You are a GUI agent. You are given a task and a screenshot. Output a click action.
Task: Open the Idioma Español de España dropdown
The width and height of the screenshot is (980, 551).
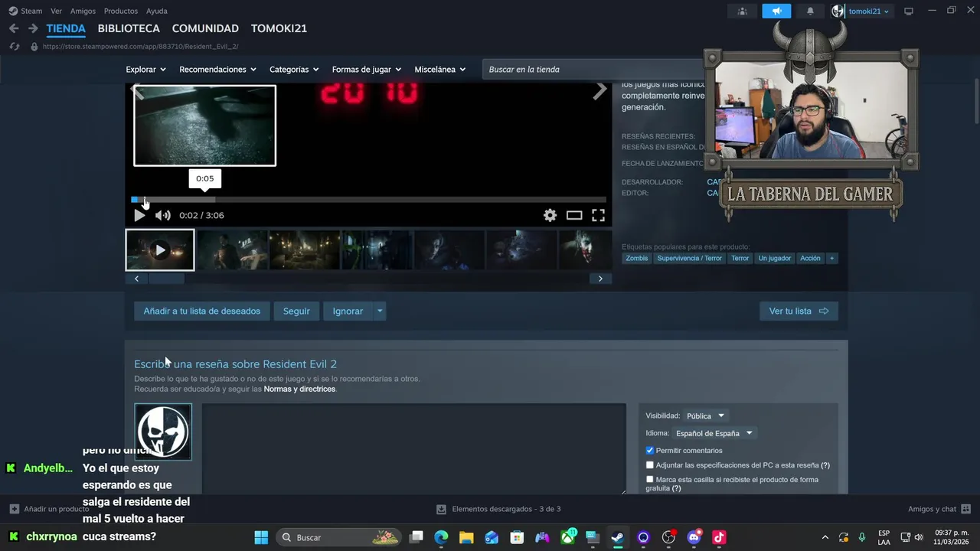coord(714,433)
